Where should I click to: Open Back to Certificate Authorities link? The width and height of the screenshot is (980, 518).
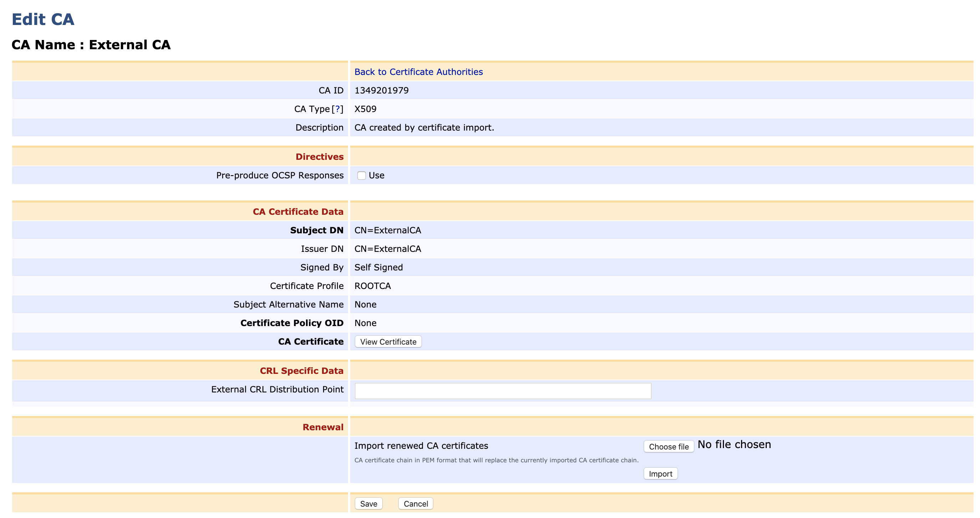(x=418, y=72)
